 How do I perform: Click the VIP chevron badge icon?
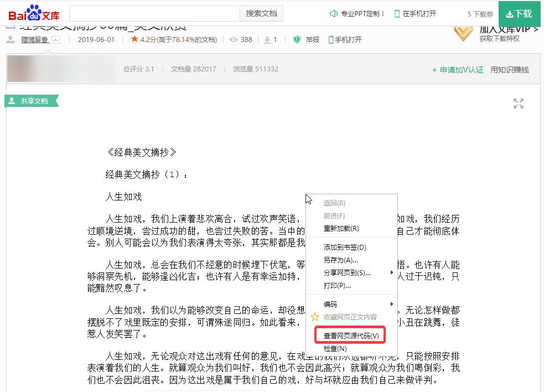point(463,33)
